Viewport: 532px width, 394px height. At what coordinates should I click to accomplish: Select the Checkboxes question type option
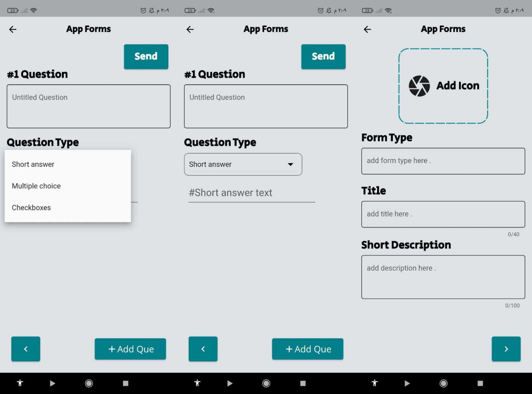[x=31, y=208]
